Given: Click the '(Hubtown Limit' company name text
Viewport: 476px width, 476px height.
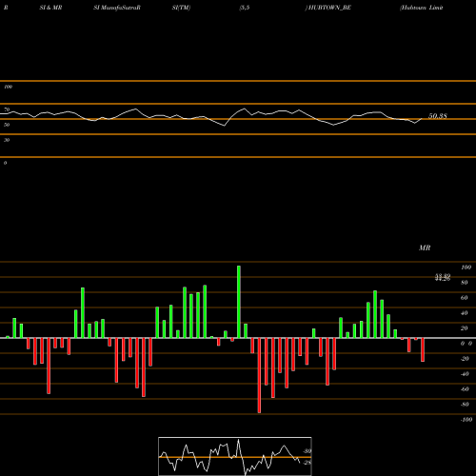Looking at the screenshot, I should tap(422, 8).
